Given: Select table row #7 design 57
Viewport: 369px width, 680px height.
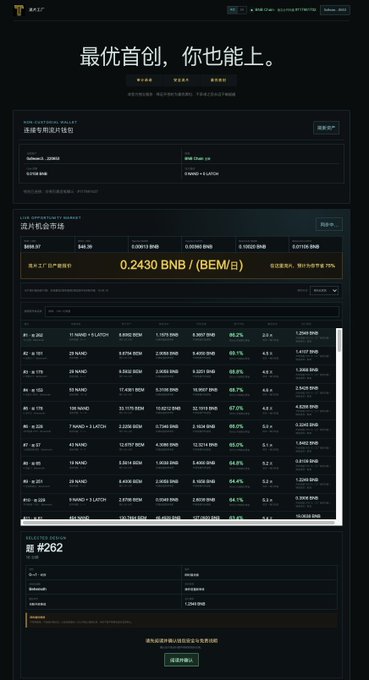Looking at the screenshot, I should (x=178, y=447).
